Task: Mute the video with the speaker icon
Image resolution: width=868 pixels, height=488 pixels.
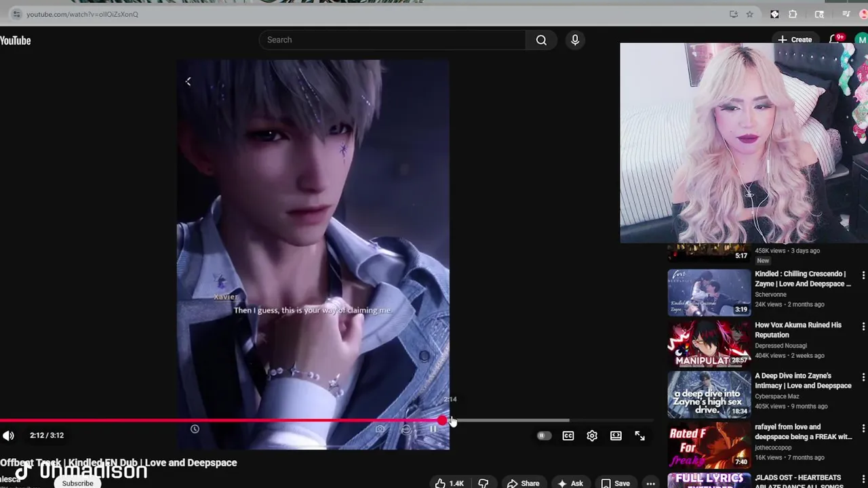Action: [x=8, y=436]
